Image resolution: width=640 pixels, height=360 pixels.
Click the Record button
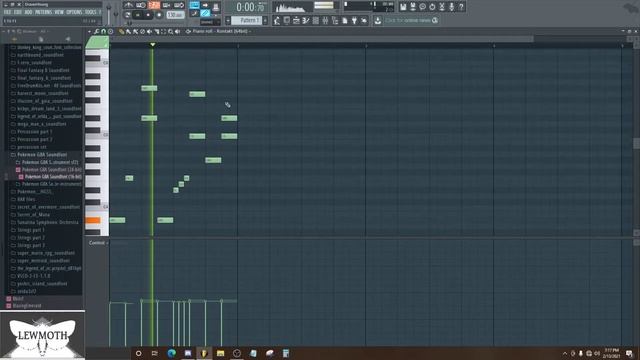coord(159,15)
